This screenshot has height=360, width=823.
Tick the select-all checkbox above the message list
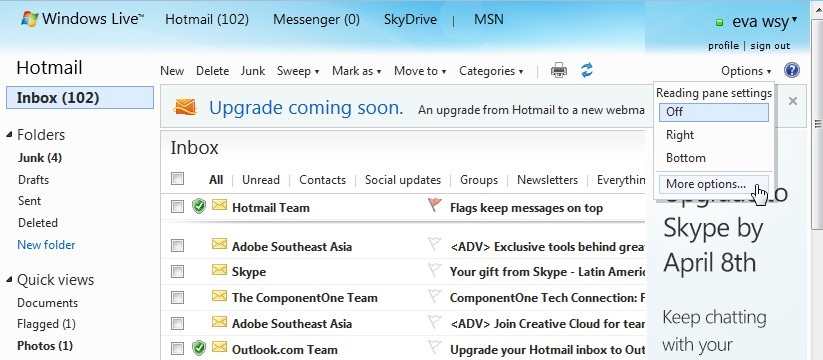(x=177, y=179)
